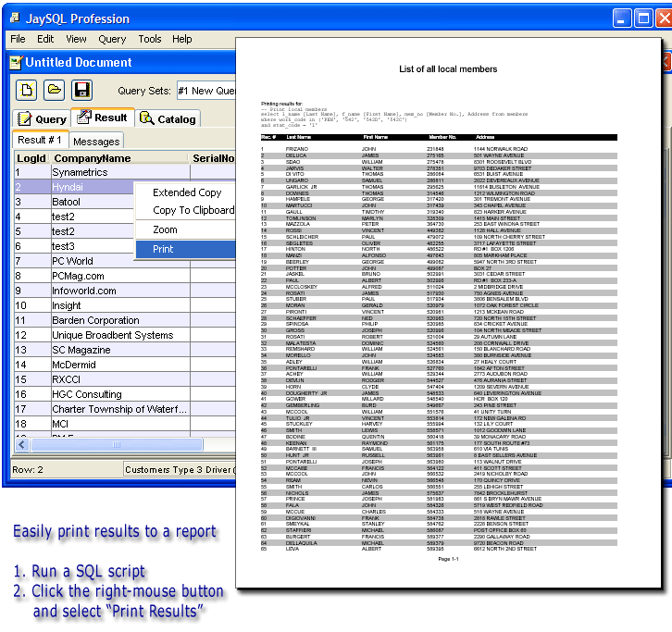Select the PC World row
The image size is (672, 632).
pyautogui.click(x=125, y=261)
